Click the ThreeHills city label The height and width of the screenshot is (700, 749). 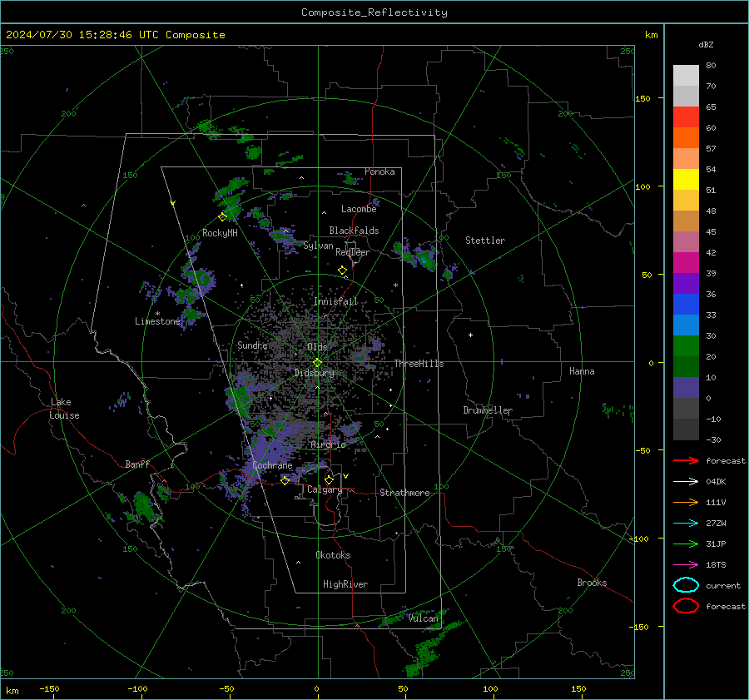(x=419, y=364)
